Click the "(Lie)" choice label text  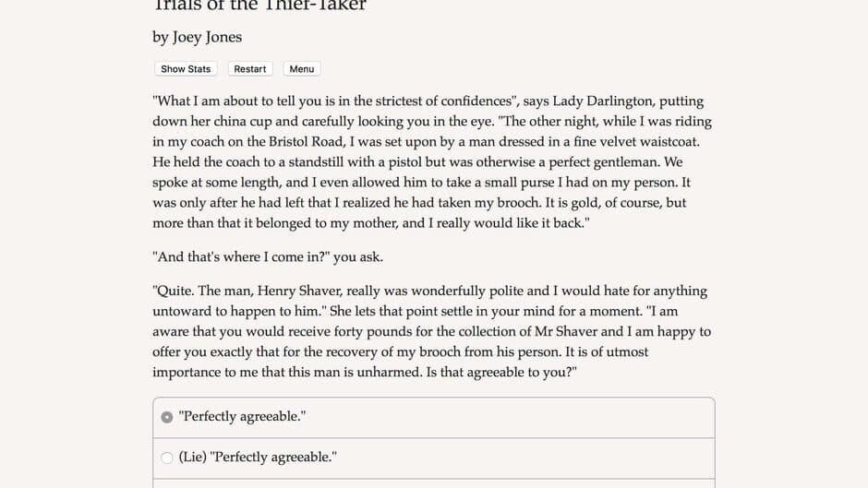point(258,458)
